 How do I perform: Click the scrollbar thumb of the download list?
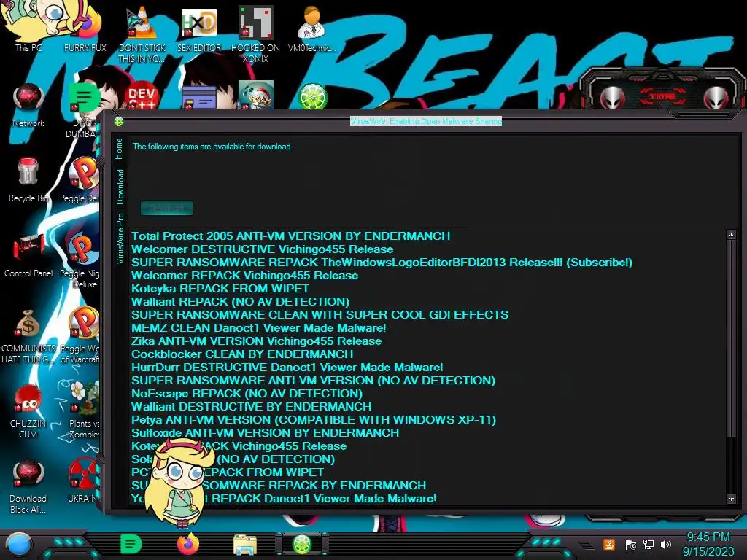731,338
